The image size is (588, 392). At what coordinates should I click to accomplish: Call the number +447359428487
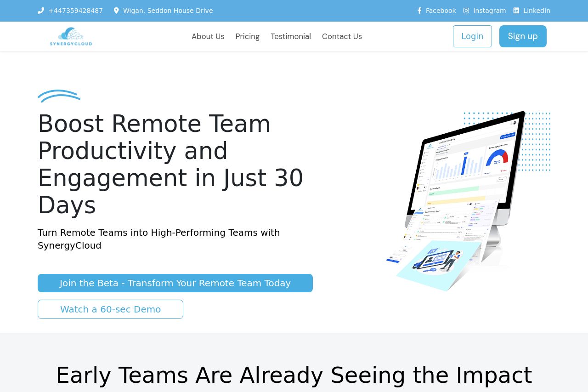pyautogui.click(x=76, y=11)
